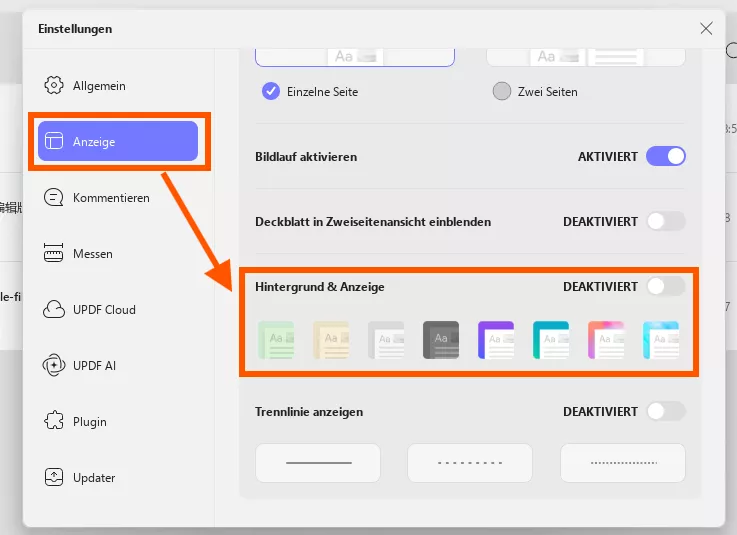Open the Messen settings section

pyautogui.click(x=118, y=253)
